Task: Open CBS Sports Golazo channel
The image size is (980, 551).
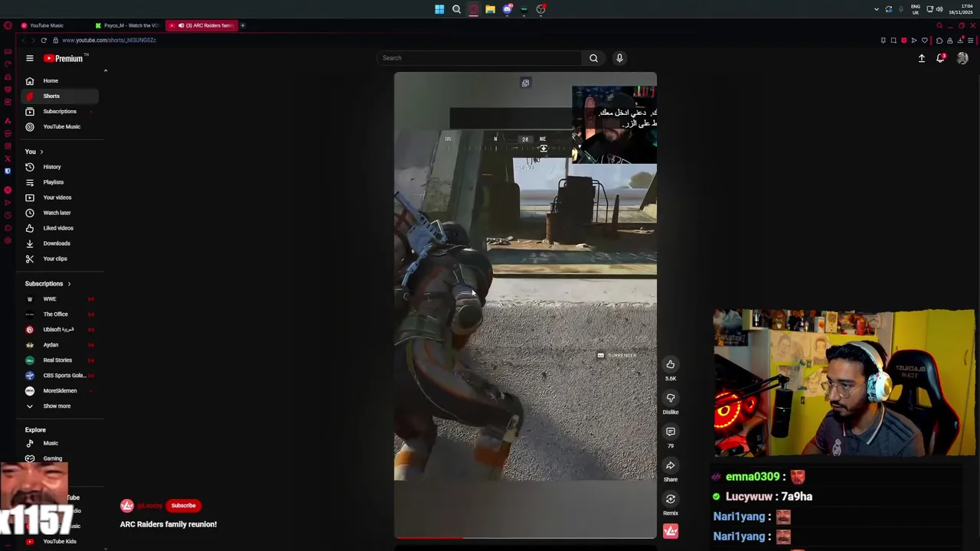Action: tap(60, 375)
